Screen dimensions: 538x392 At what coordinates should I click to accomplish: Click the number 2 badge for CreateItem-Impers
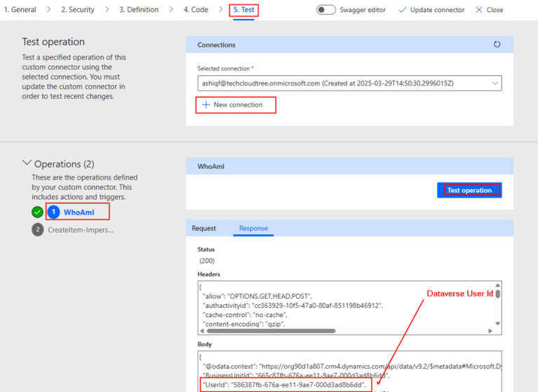(38, 230)
